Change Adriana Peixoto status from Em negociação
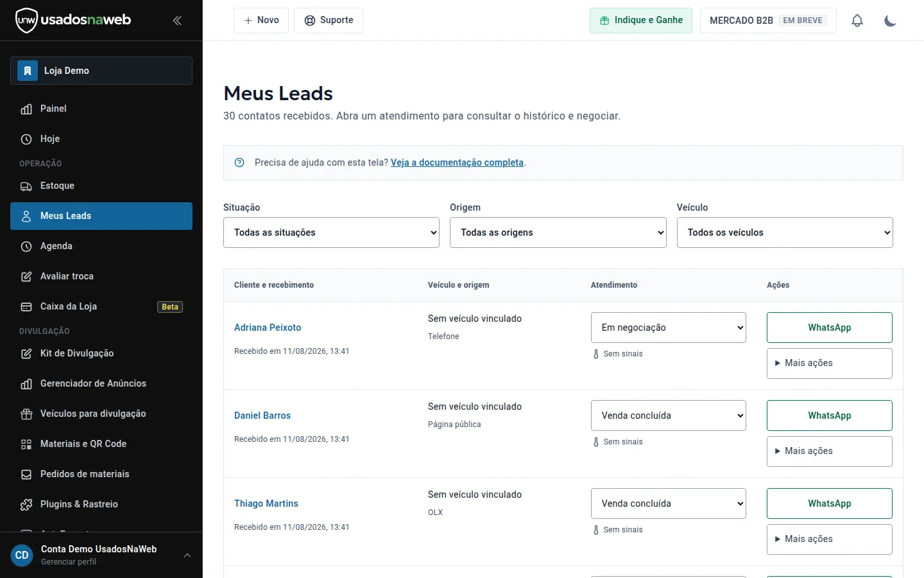The image size is (924, 578). pyautogui.click(x=669, y=328)
